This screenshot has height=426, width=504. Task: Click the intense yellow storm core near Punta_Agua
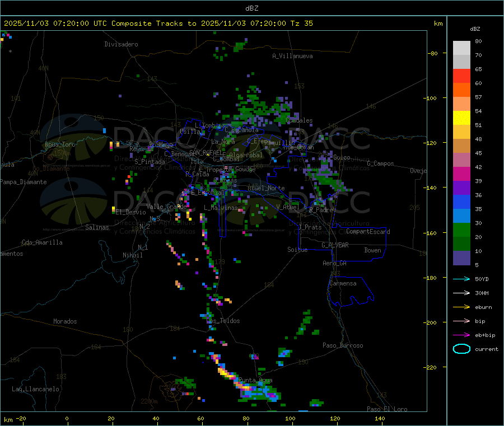(x=224, y=372)
